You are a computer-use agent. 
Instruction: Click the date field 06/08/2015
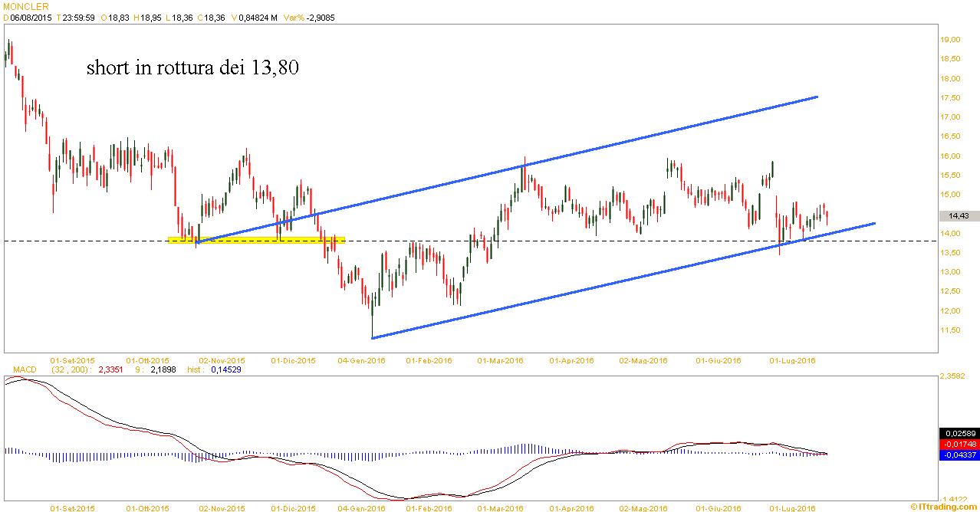[30, 17]
